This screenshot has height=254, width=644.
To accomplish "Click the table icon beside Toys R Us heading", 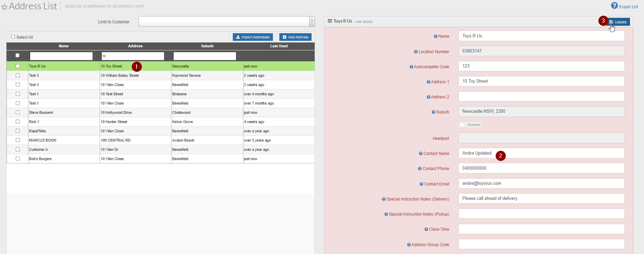I will [x=330, y=21].
